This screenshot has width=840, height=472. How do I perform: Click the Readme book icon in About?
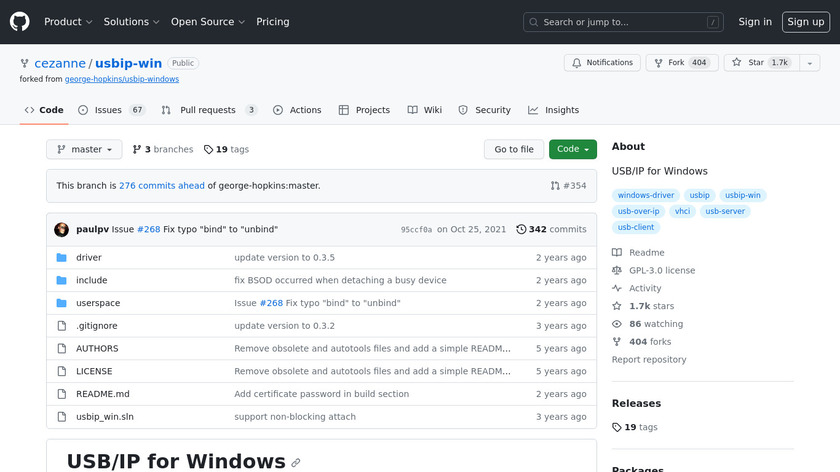pyautogui.click(x=617, y=252)
